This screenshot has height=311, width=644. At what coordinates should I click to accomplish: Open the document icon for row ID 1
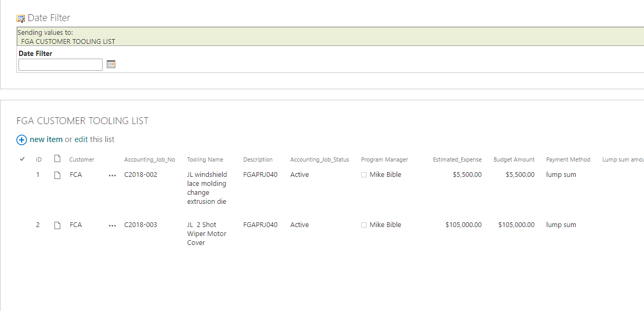(57, 174)
